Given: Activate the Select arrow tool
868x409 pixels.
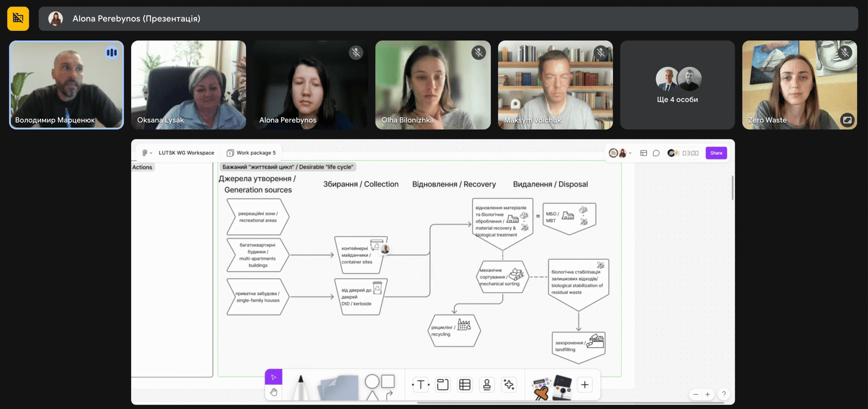Looking at the screenshot, I should pyautogui.click(x=273, y=377).
